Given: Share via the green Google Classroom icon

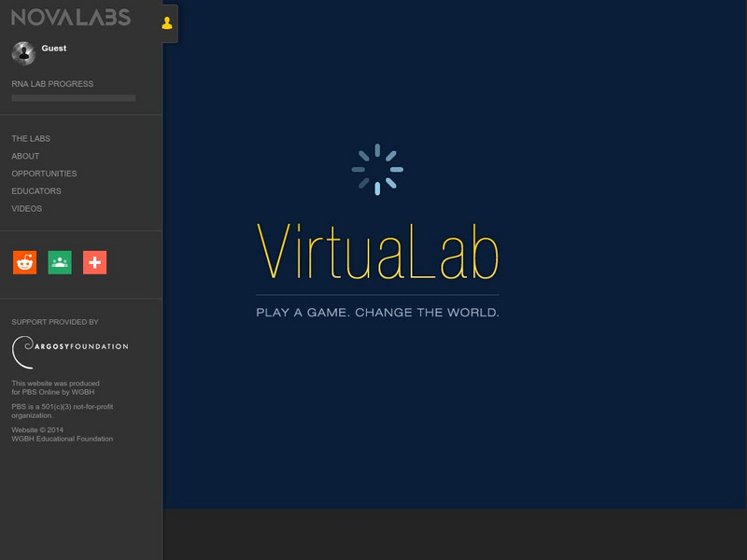Looking at the screenshot, I should click(60, 262).
